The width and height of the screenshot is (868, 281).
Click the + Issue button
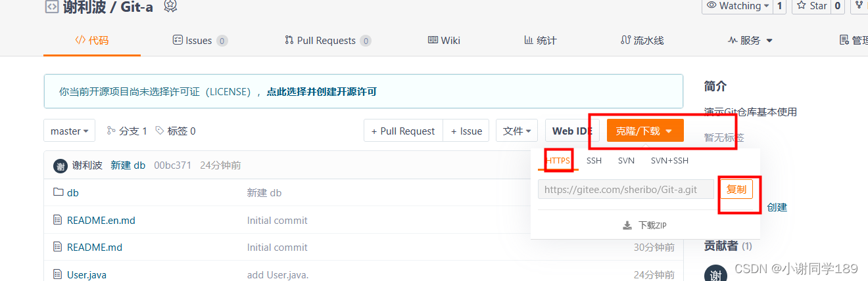point(466,131)
